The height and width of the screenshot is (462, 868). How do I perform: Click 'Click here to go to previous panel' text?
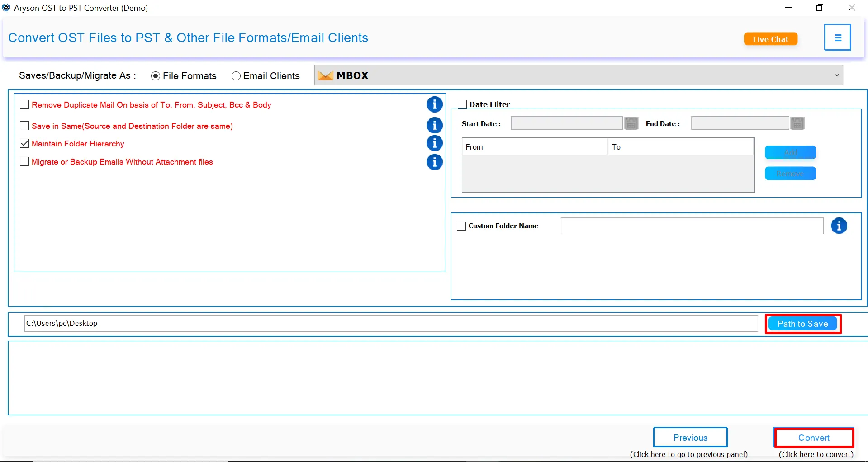click(689, 454)
